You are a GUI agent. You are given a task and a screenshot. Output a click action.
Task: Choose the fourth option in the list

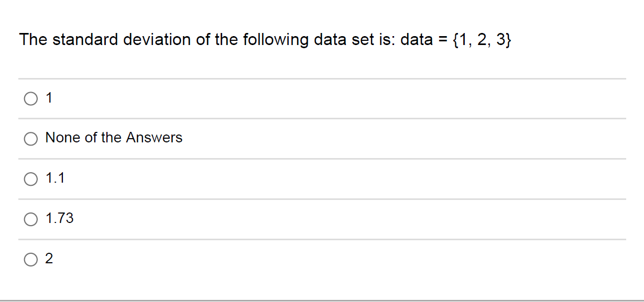[x=31, y=220]
